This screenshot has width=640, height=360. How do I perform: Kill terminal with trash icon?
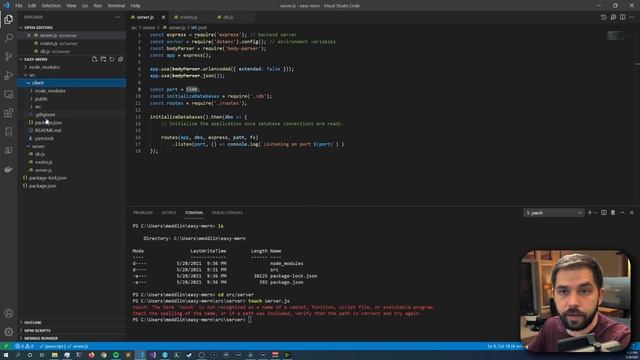613,213
